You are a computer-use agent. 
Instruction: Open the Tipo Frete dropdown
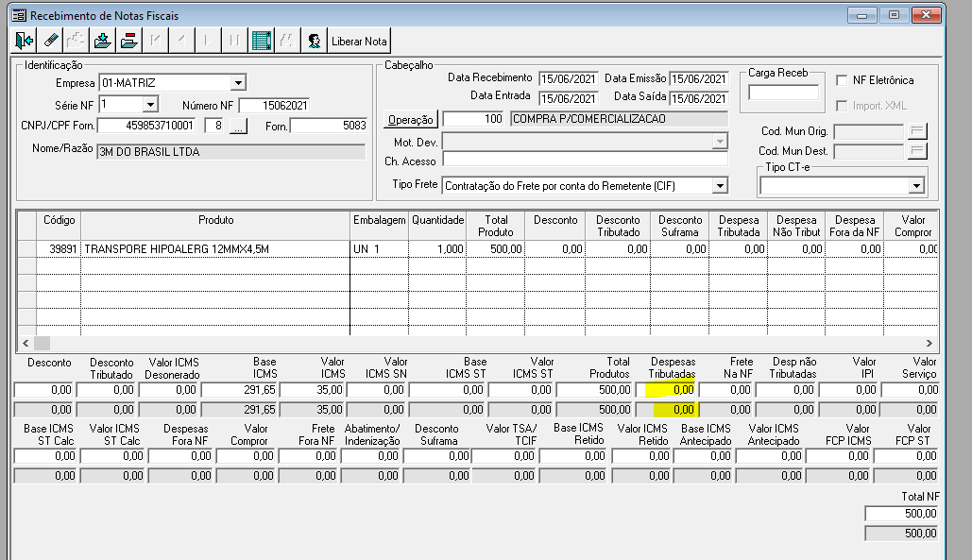719,186
